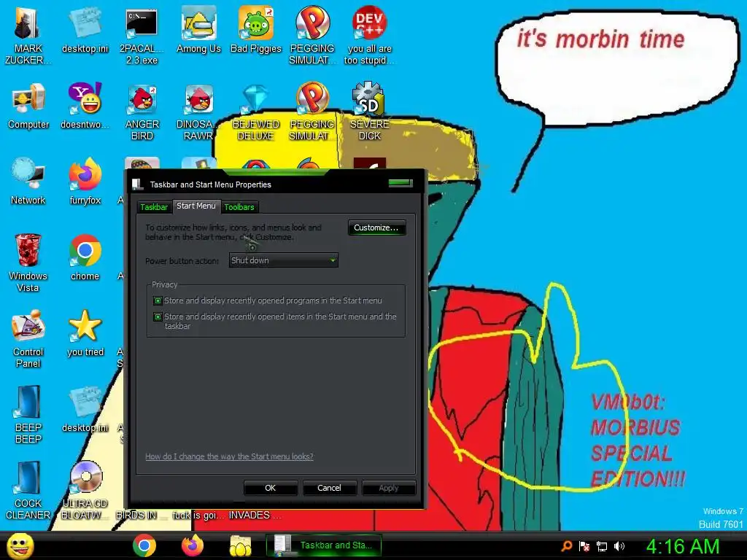Toggle 'Store and display recently opened items' checkbox
747x560 pixels.
158,316
